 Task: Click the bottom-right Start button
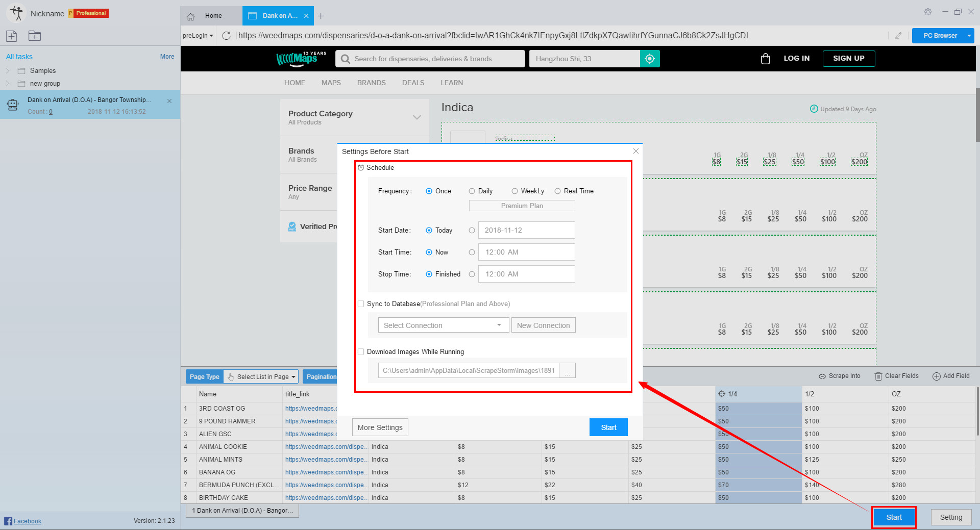point(894,517)
